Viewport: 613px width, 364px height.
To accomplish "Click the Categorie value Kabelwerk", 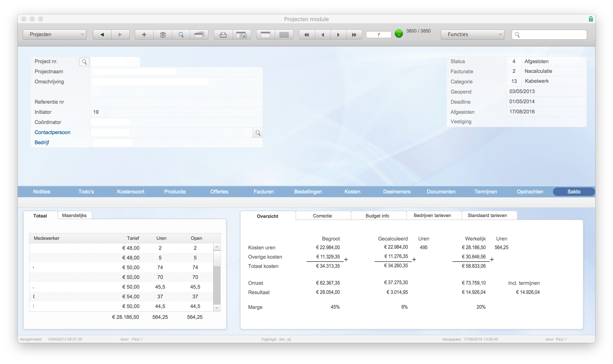I will [537, 81].
